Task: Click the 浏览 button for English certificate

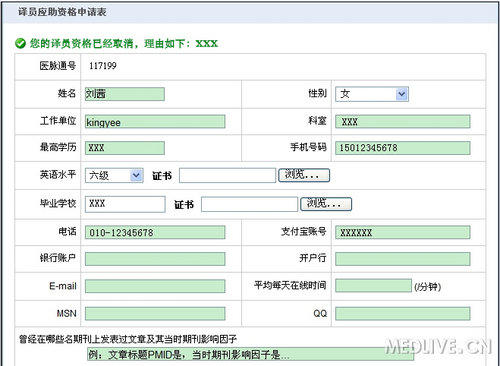Action: click(304, 175)
